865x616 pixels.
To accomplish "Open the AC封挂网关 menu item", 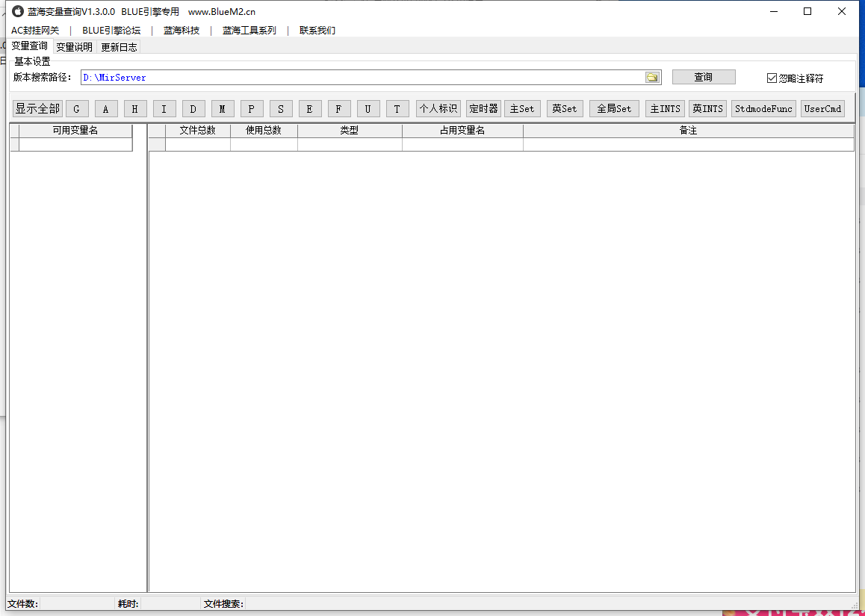I will (35, 31).
